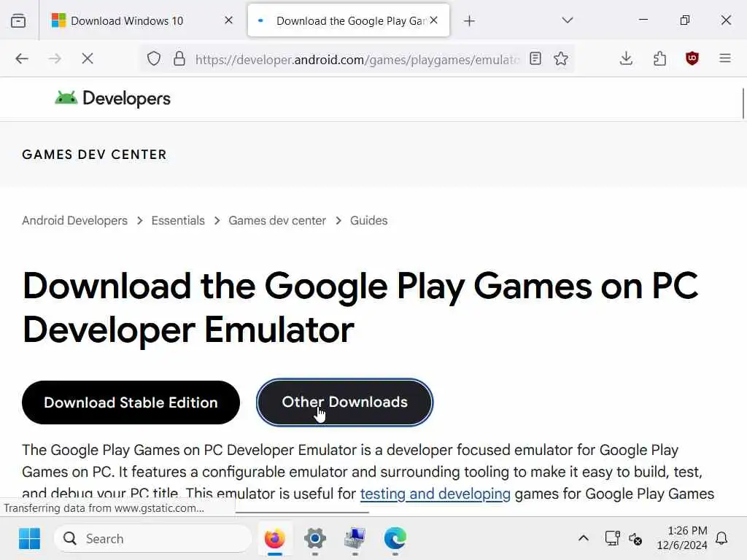Select the Download the Google Play Games tab
This screenshot has width=747, height=560.
point(348,20)
